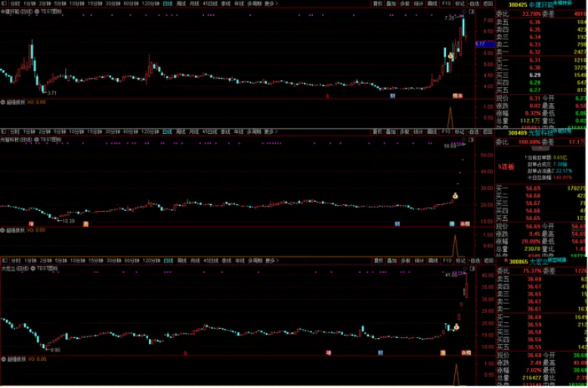The image size is (588, 388).
Task: Open settings gear beside 超强抓妖 in top panel
Action: coord(4,101)
